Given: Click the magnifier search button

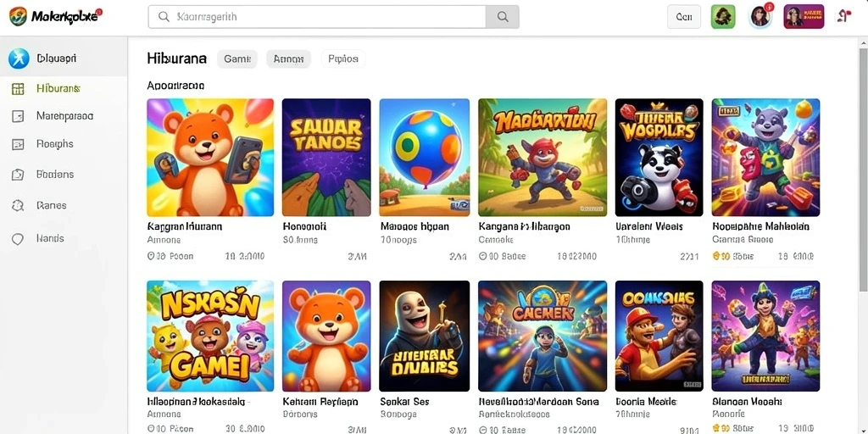Looking at the screenshot, I should tap(503, 17).
